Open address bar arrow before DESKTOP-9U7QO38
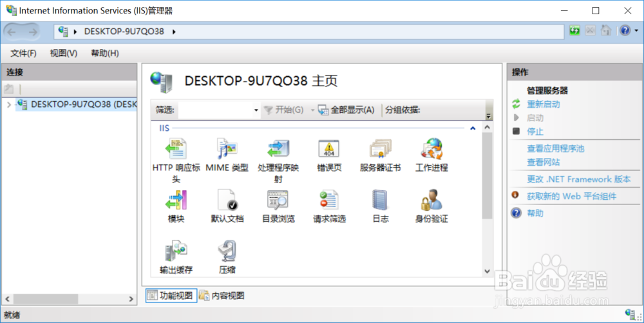Image resolution: width=644 pixels, height=323 pixels. [75, 32]
